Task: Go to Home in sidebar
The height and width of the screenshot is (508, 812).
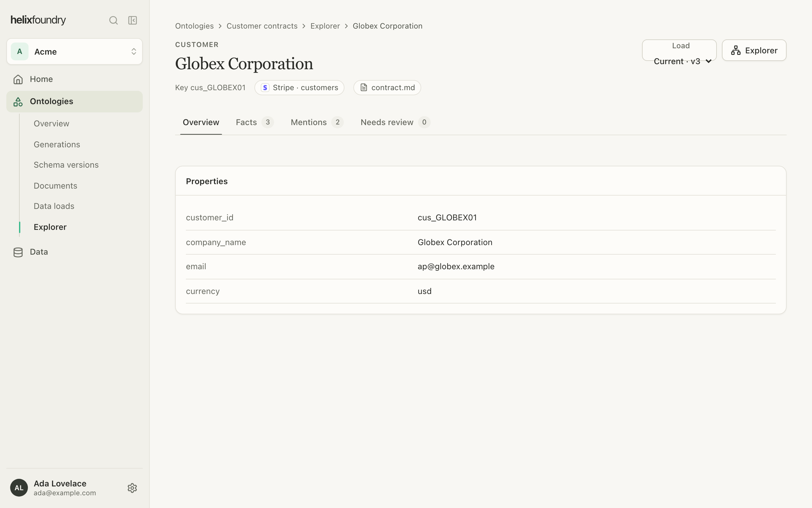Action: click(75, 79)
